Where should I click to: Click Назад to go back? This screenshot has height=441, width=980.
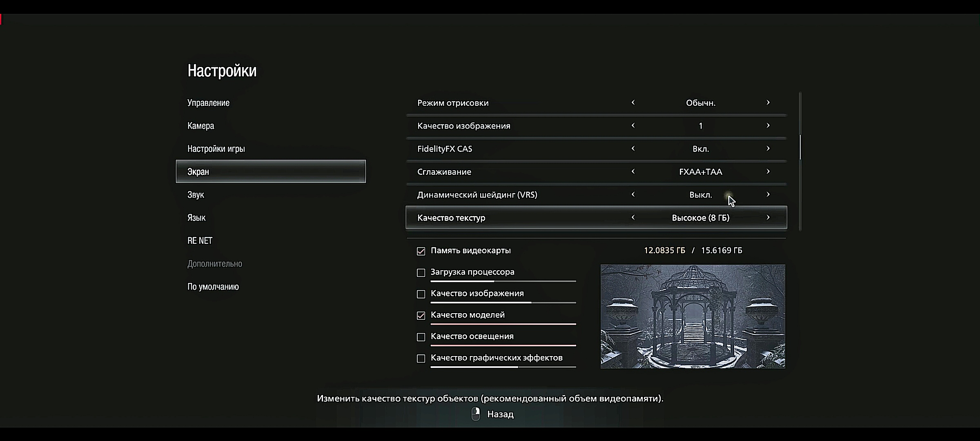coord(501,414)
